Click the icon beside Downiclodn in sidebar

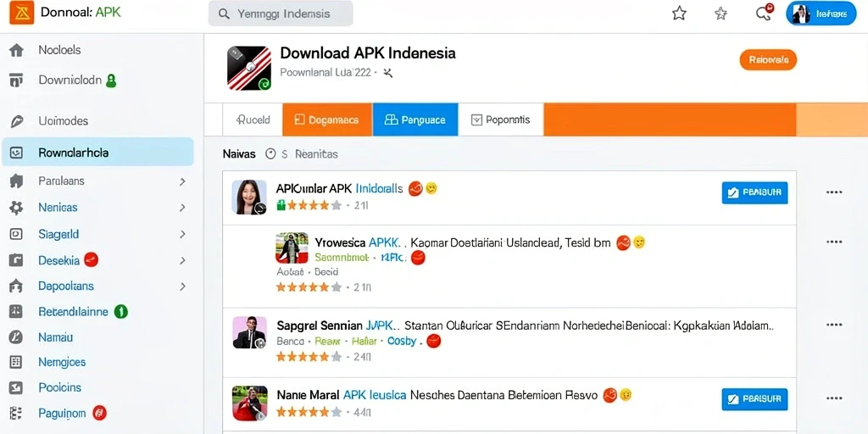(x=17, y=81)
